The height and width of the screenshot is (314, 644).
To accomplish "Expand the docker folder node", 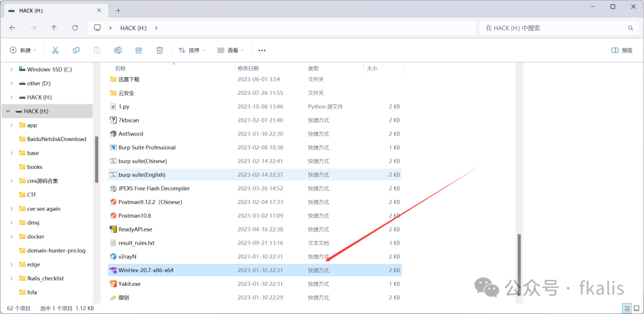I will pyautogui.click(x=11, y=237).
